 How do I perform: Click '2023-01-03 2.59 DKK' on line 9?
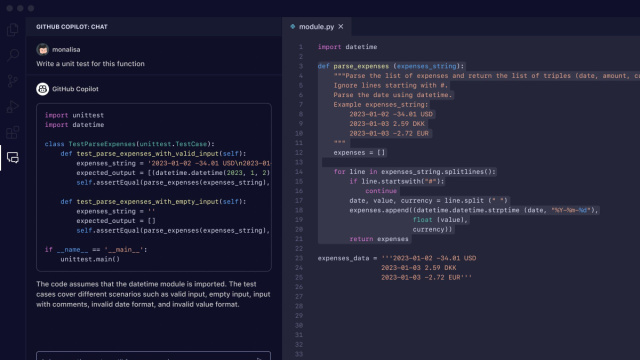click(x=387, y=124)
